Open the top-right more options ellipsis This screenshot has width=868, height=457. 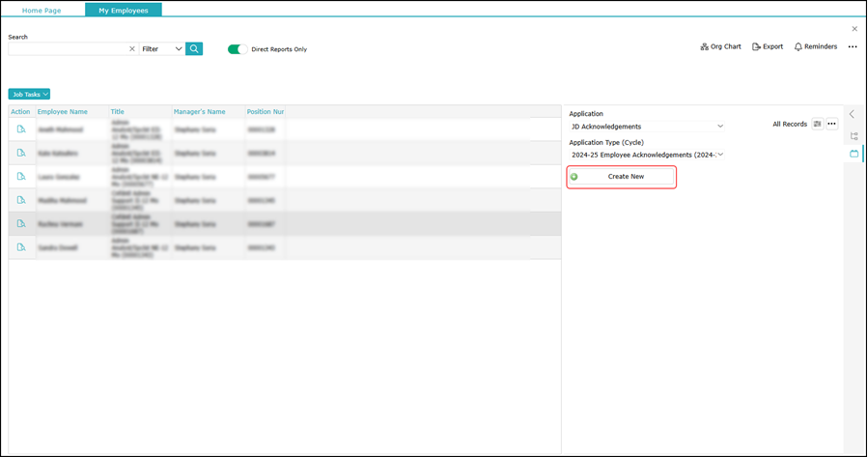point(853,46)
